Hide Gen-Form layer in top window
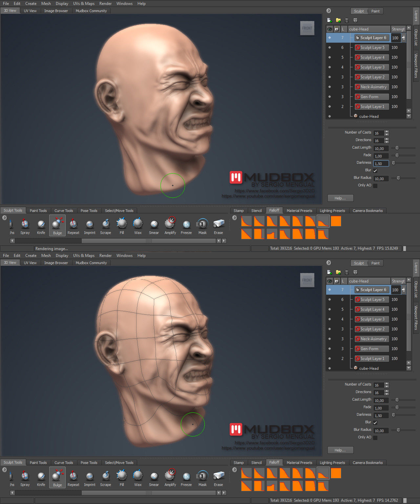Screen dimensions: 420x504 (x=329, y=97)
